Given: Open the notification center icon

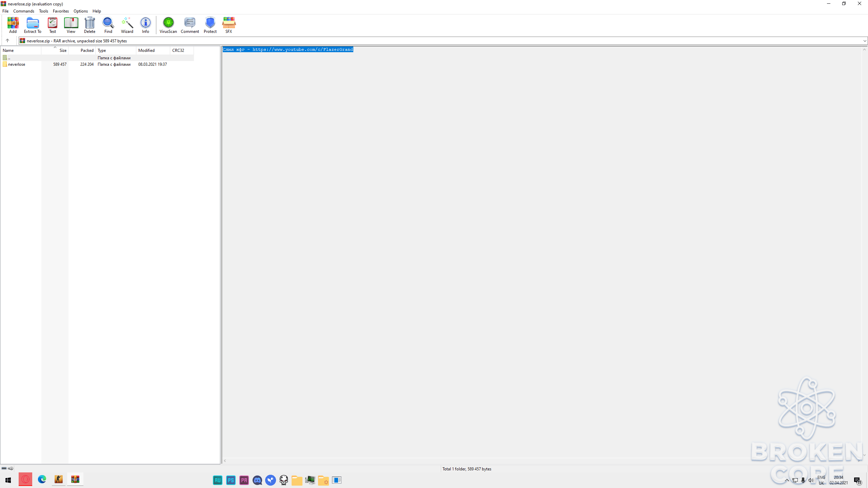Looking at the screenshot, I should tap(857, 481).
